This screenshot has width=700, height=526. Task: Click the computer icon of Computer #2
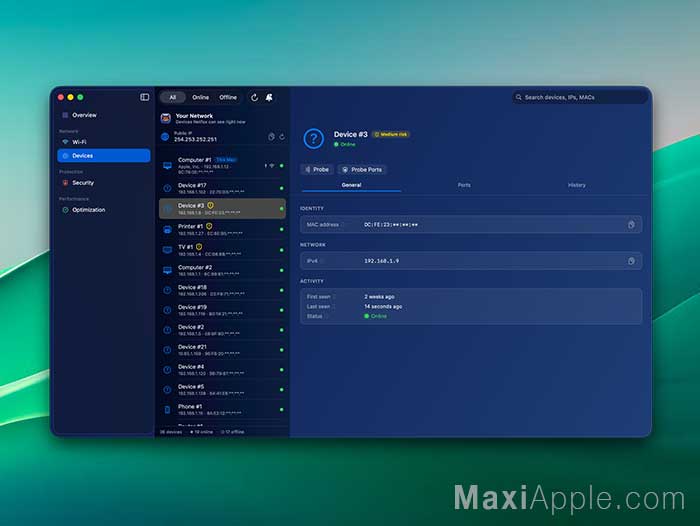pyautogui.click(x=167, y=271)
